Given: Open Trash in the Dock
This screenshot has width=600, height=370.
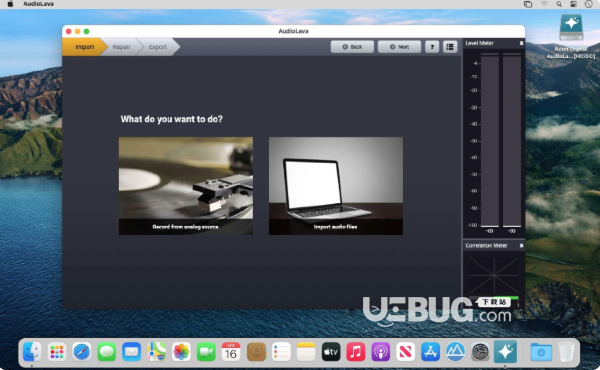Looking at the screenshot, I should pyautogui.click(x=566, y=352).
